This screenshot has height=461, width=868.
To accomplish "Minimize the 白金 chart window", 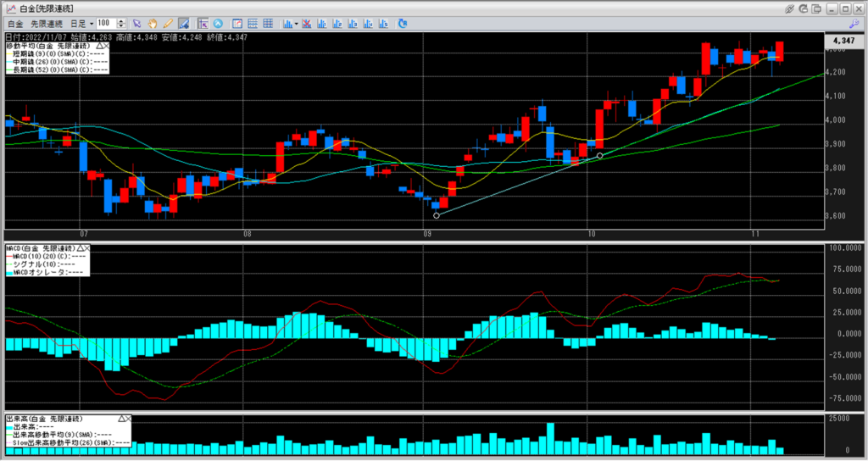I will (832, 8).
